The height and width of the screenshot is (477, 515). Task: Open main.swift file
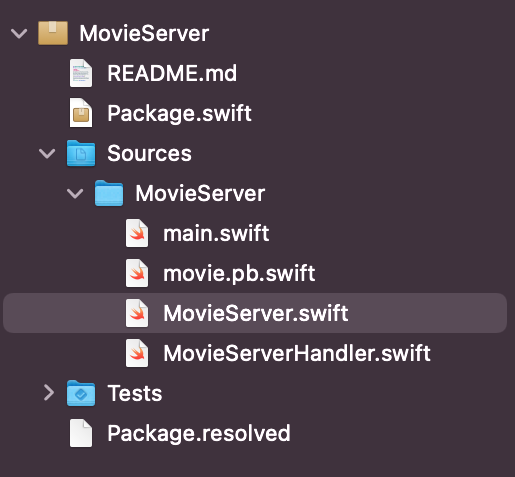[x=216, y=233]
